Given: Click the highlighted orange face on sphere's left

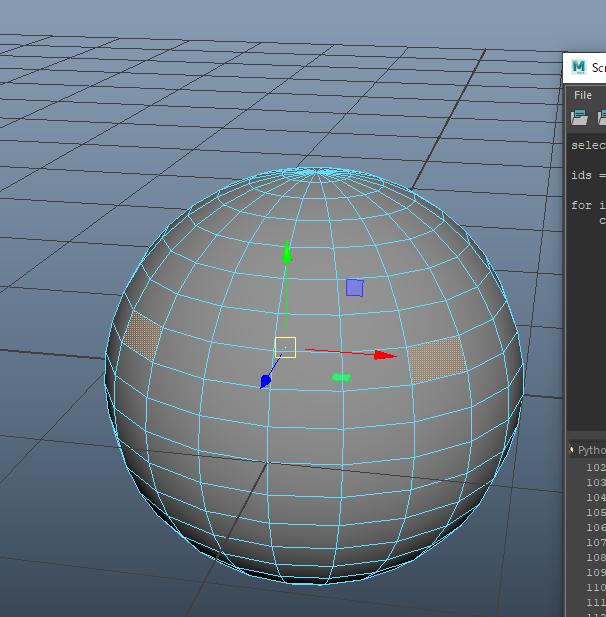Looking at the screenshot, I should 142,335.
